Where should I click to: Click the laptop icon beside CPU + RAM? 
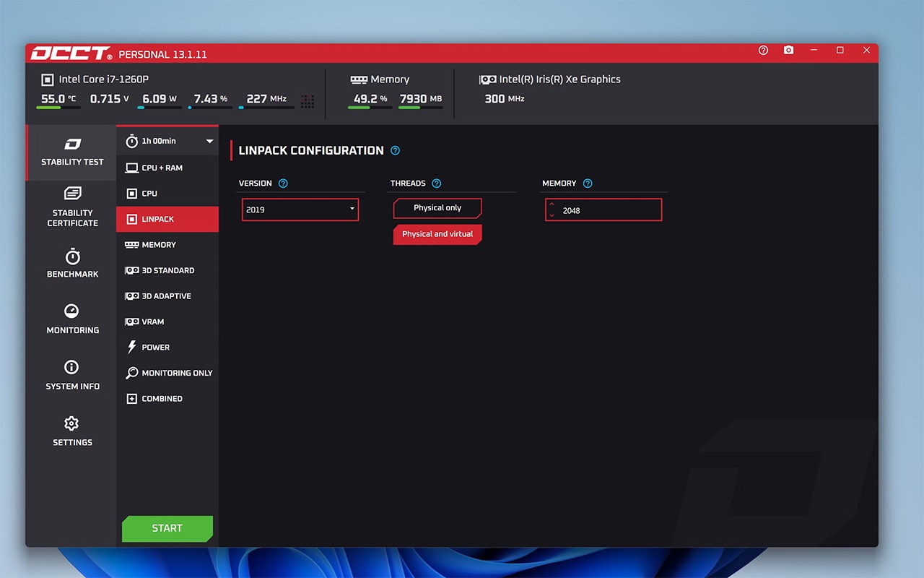coord(131,168)
